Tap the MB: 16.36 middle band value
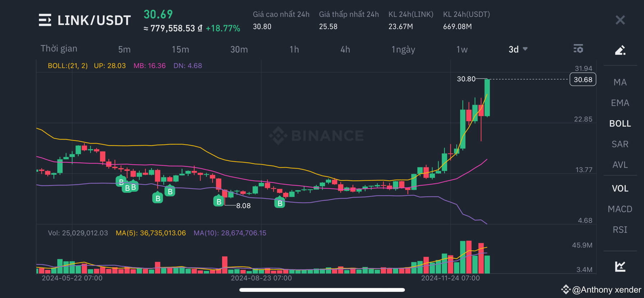This screenshot has width=644, height=298. click(x=149, y=66)
